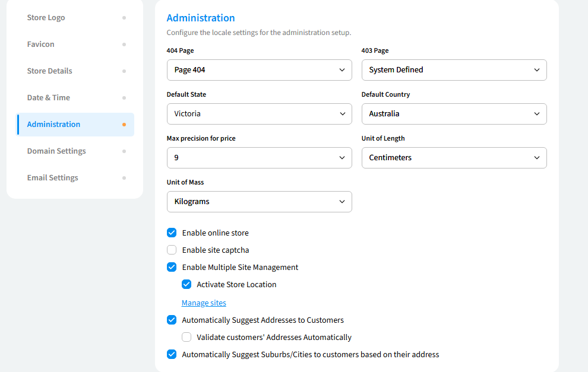Viewport: 588px width, 372px height.
Task: Toggle Enable Multiple Site Management checkbox
Action: click(172, 267)
